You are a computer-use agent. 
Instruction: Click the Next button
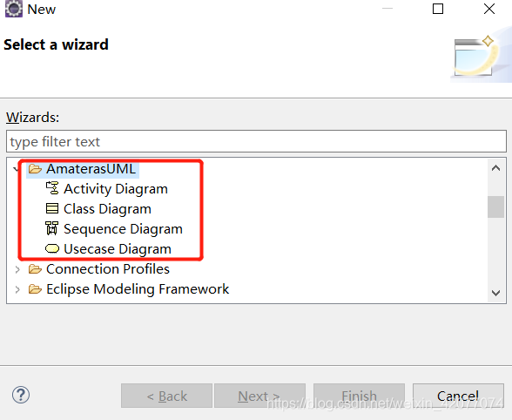259,396
